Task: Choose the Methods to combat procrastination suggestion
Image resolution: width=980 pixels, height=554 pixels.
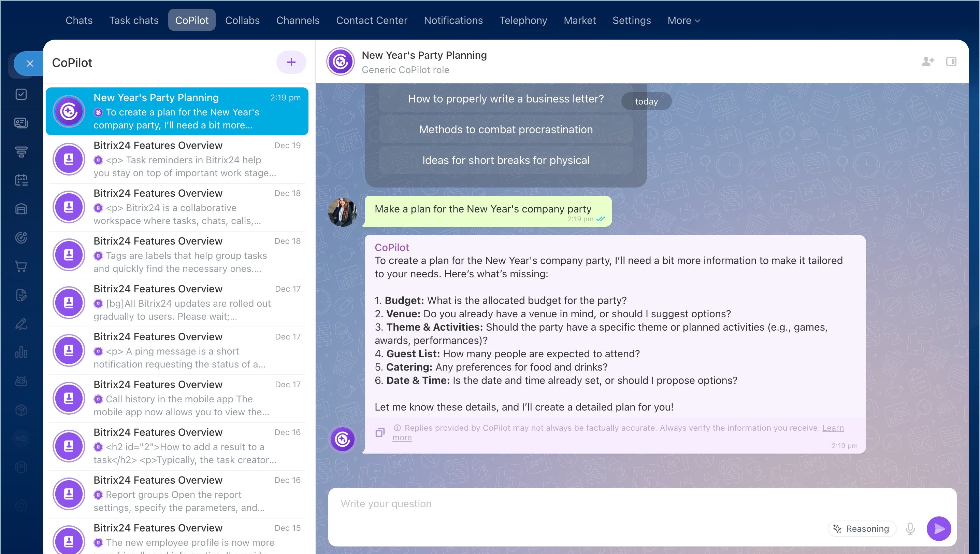Action: (x=506, y=129)
